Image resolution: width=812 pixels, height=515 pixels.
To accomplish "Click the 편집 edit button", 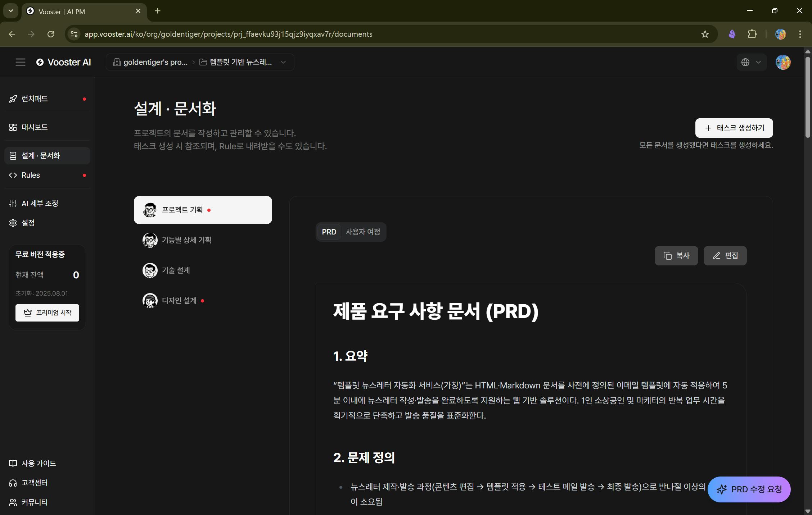I will point(725,256).
